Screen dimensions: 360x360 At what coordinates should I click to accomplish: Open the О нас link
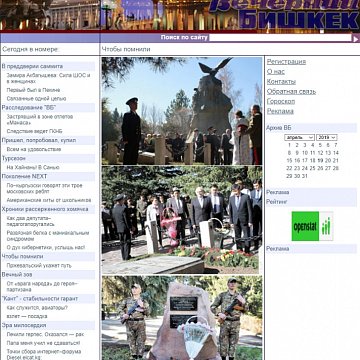click(276, 72)
